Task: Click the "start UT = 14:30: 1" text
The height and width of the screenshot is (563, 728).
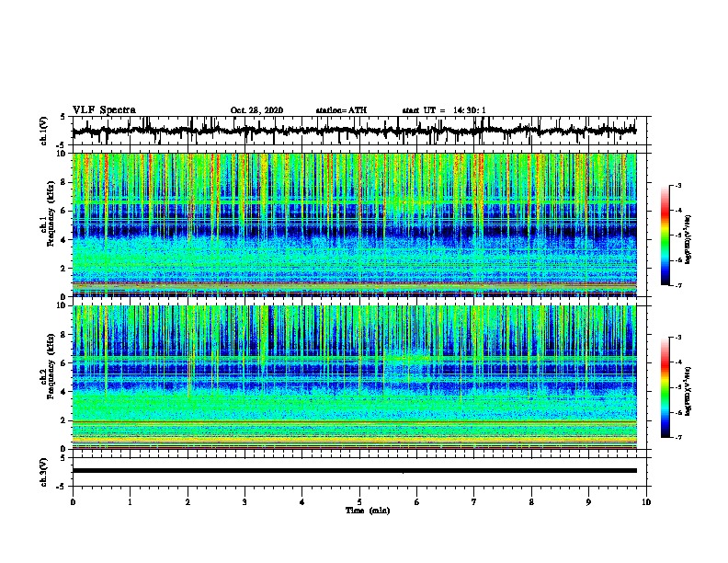Action: click(444, 110)
